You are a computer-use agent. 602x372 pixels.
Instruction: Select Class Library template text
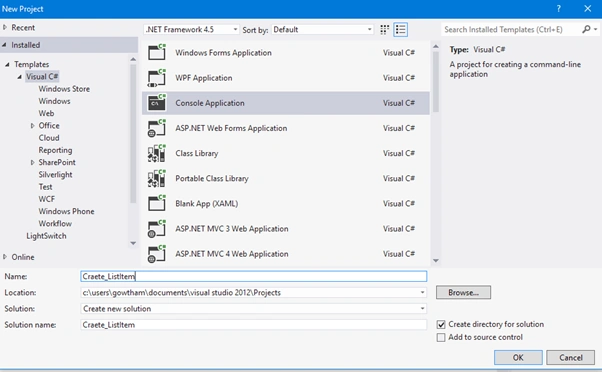[197, 153]
